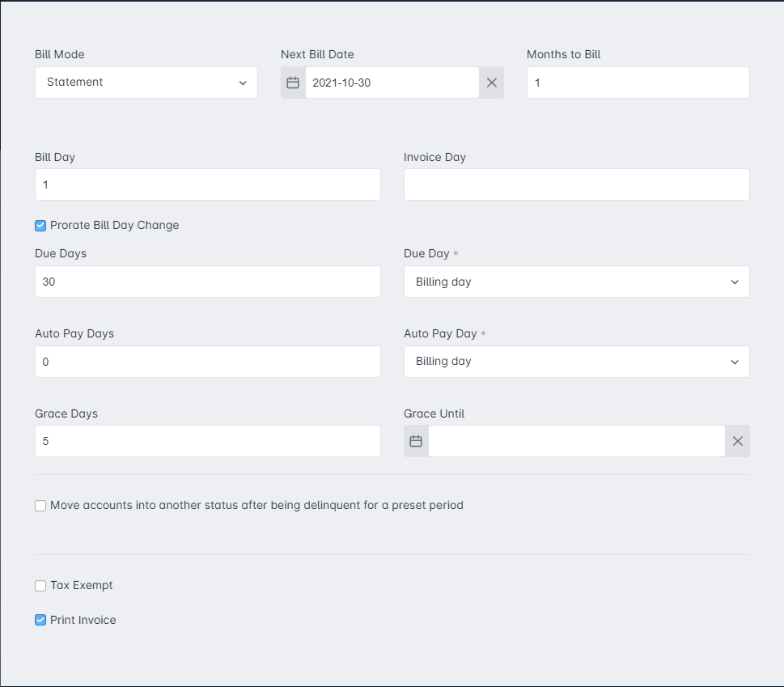Enable the Tax Exempt checkbox
Image resolution: width=784 pixels, height=687 pixels.
[40, 586]
